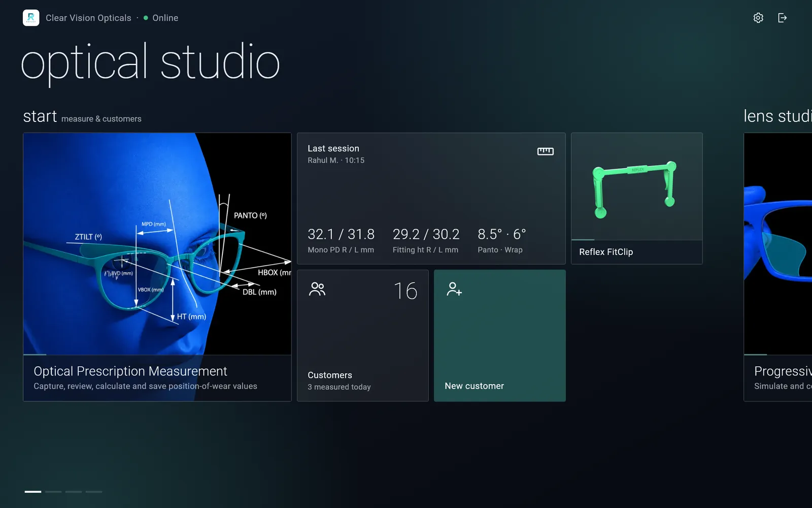Click the green FitClip frame thumbnail
Image resolution: width=812 pixels, height=508 pixels.
[637, 186]
